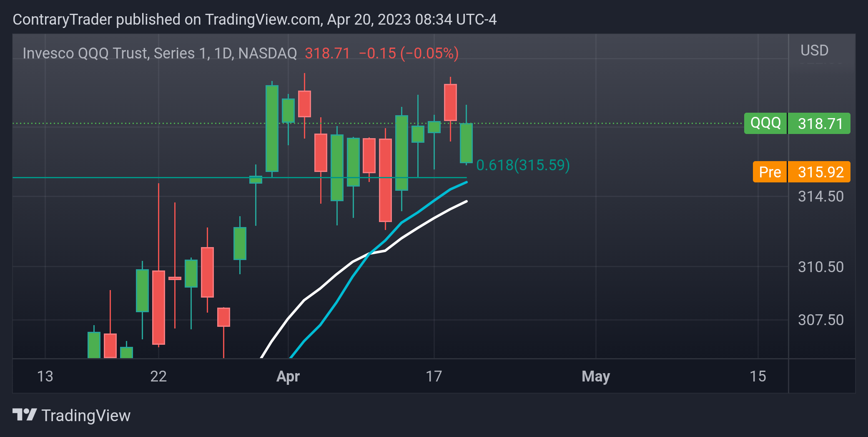Click the 15 date axis label
Image resolution: width=868 pixels, height=437 pixels.
click(x=758, y=376)
